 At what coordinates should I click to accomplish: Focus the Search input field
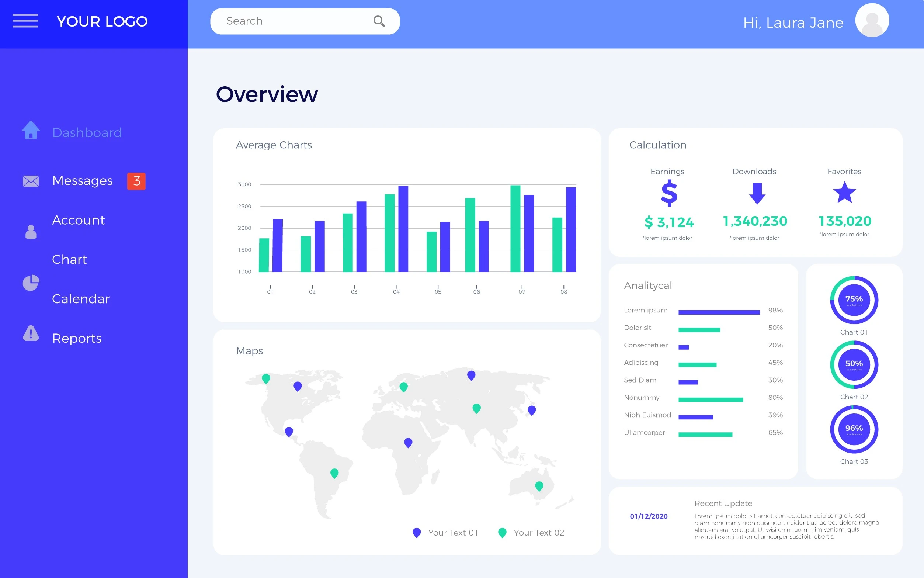pyautogui.click(x=305, y=21)
